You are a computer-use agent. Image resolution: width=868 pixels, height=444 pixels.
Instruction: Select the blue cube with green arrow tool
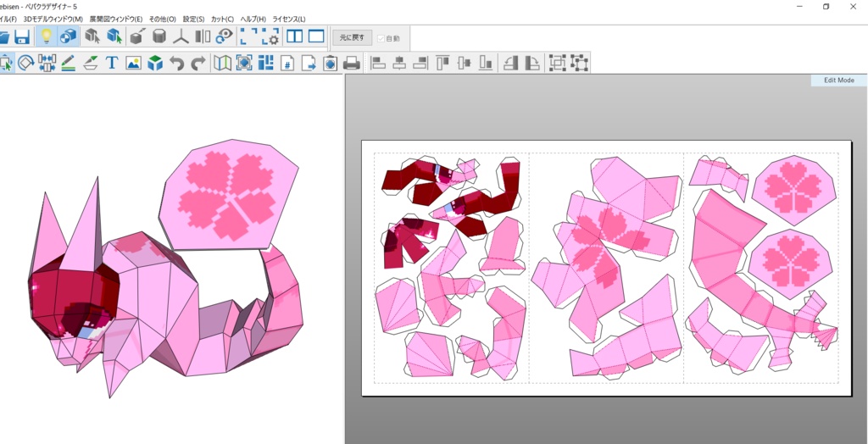pyautogui.click(x=114, y=37)
